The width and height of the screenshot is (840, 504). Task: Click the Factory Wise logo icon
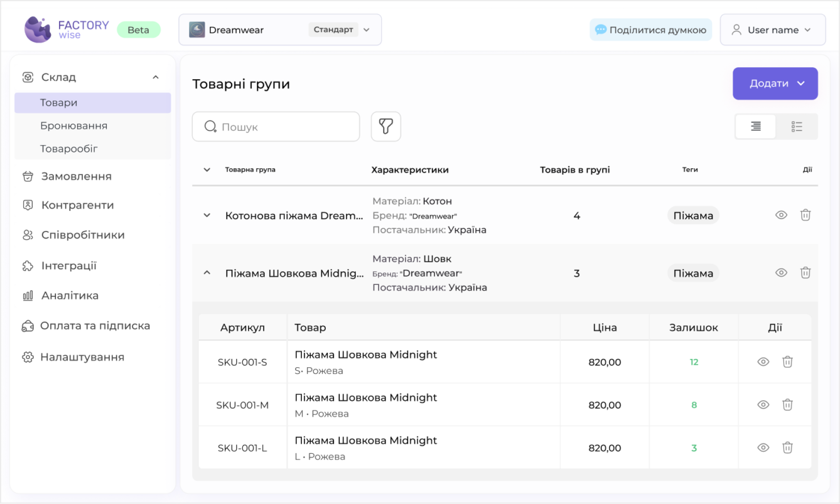(38, 29)
